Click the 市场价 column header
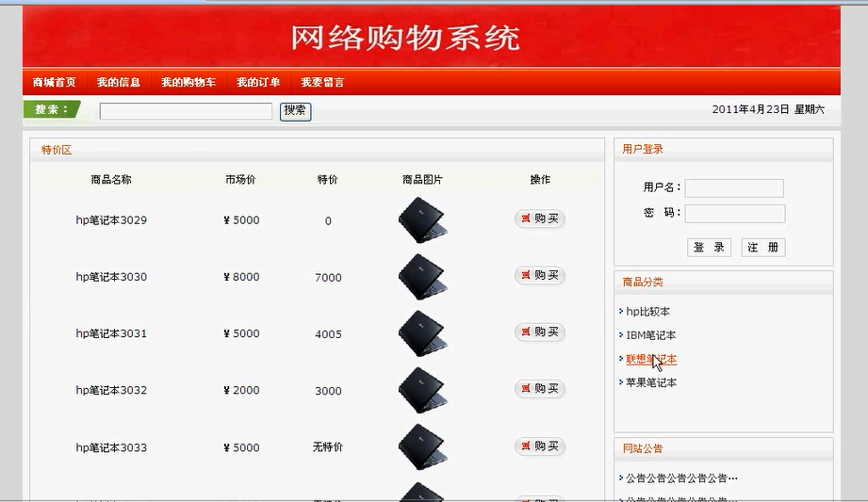Viewport: 868px width, 502px height. tap(241, 179)
